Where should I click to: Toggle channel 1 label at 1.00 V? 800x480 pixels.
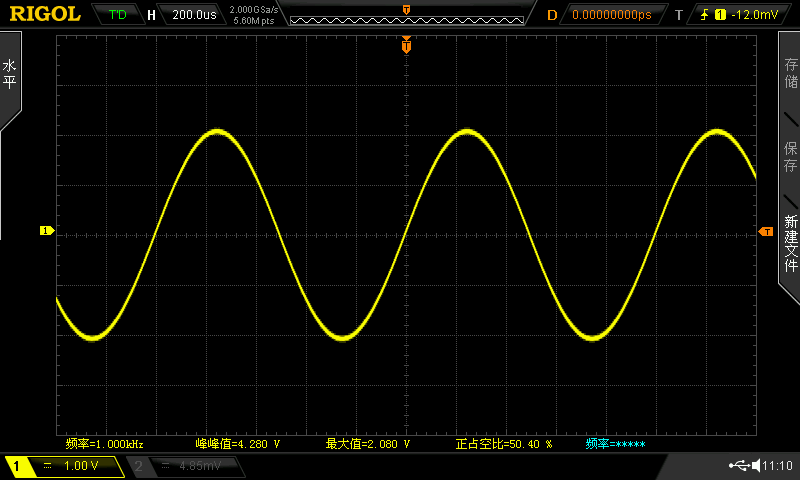[x=64, y=466]
